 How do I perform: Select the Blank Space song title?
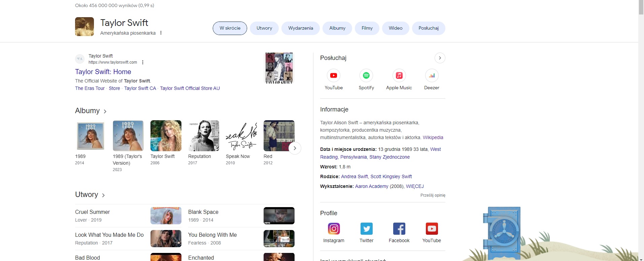point(203,212)
